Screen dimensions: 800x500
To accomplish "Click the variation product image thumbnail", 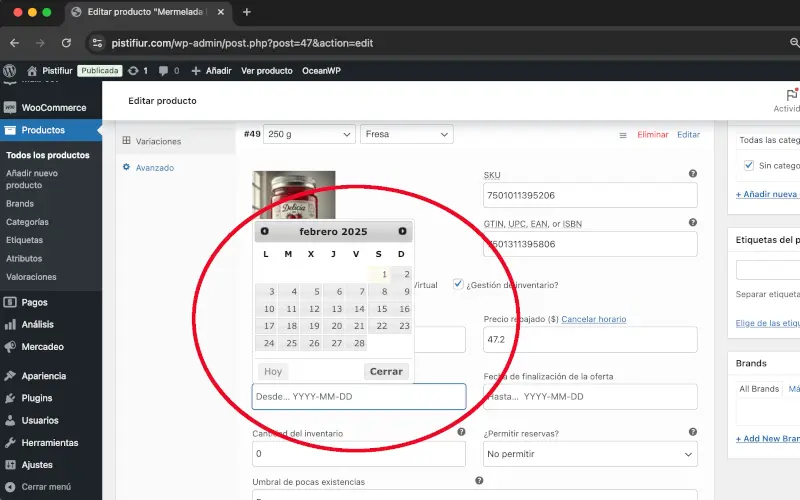I will (x=294, y=195).
